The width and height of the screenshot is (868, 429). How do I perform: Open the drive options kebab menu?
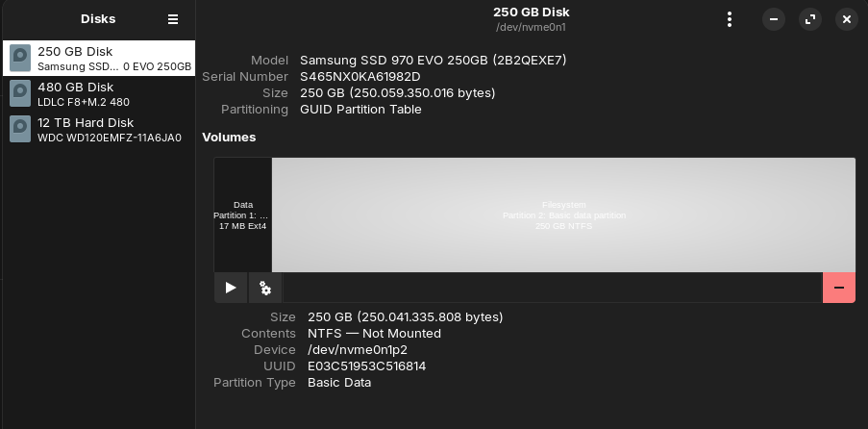point(730,19)
